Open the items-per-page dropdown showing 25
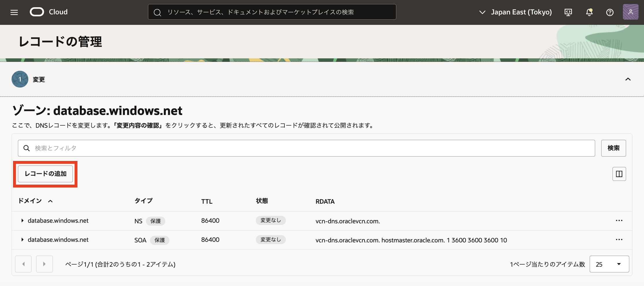The image size is (644, 286). coord(609,264)
